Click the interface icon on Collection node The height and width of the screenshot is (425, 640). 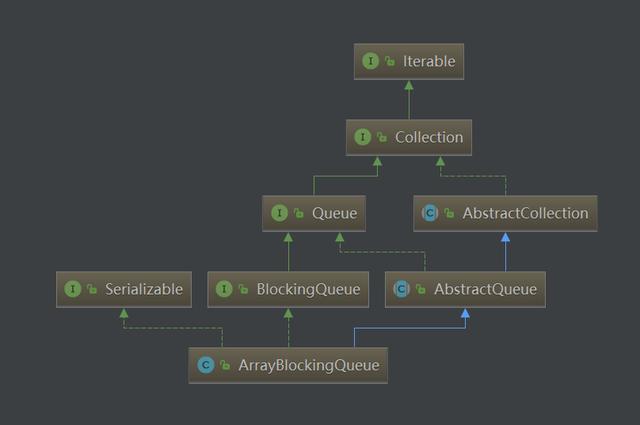tap(362, 137)
